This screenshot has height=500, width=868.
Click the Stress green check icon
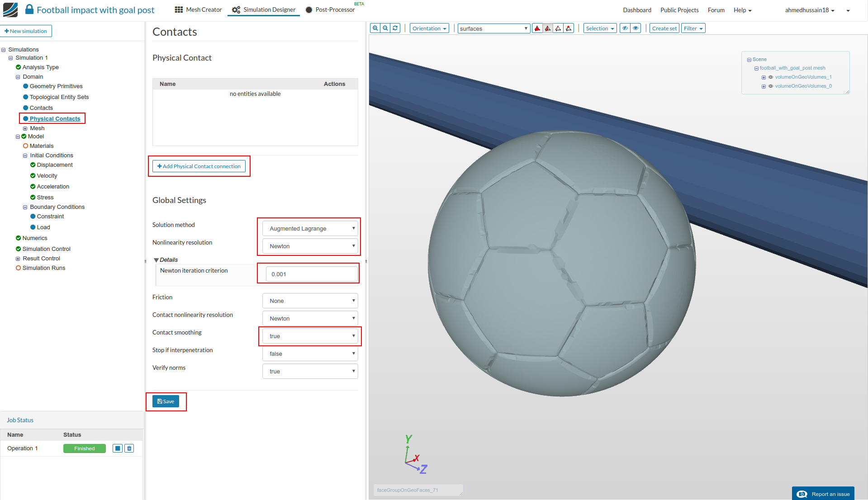coord(33,198)
